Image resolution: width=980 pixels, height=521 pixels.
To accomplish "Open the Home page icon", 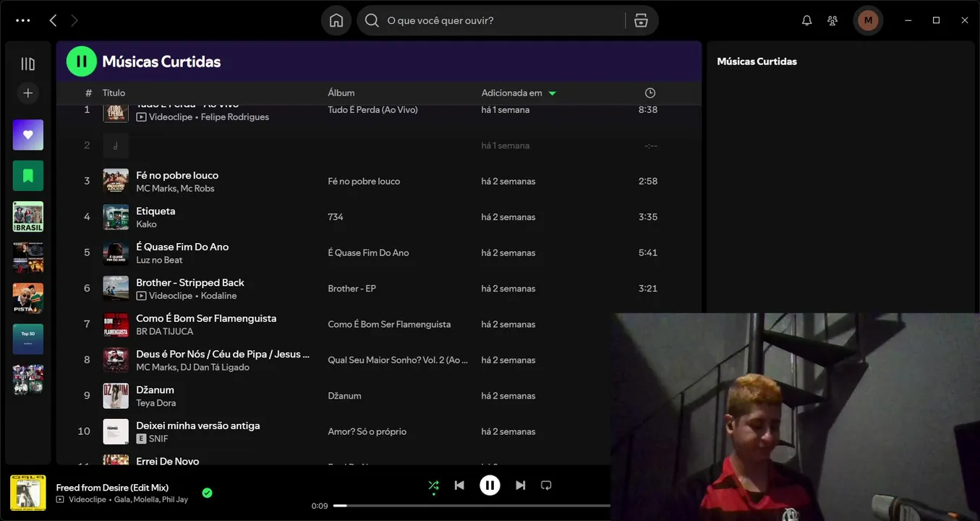I will click(x=336, y=20).
